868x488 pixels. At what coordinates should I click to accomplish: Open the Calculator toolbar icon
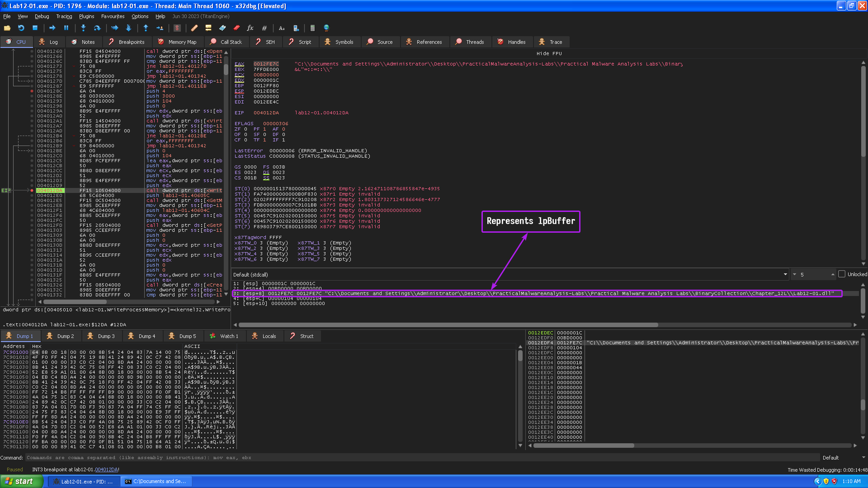[x=312, y=28]
